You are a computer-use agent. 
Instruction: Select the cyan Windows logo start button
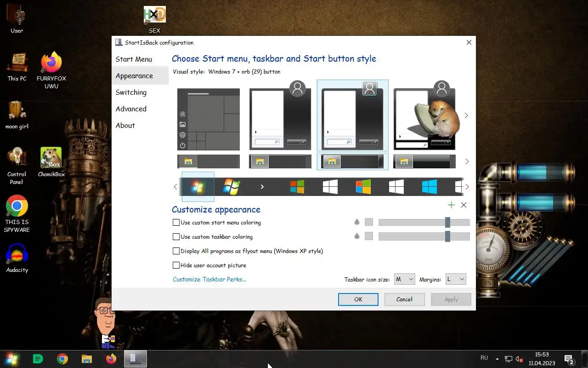click(x=430, y=187)
